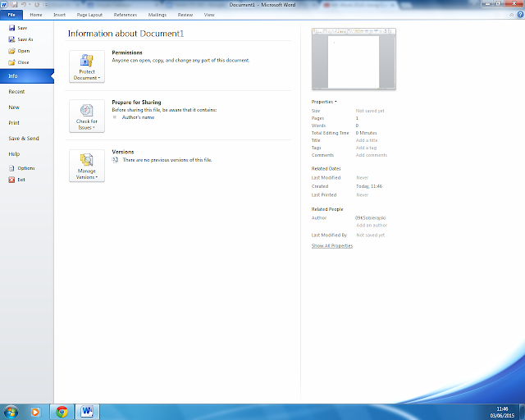Image resolution: width=525 pixels, height=420 pixels.
Task: Click Redo in the Quick Access Toolbar
Action: point(37,5)
